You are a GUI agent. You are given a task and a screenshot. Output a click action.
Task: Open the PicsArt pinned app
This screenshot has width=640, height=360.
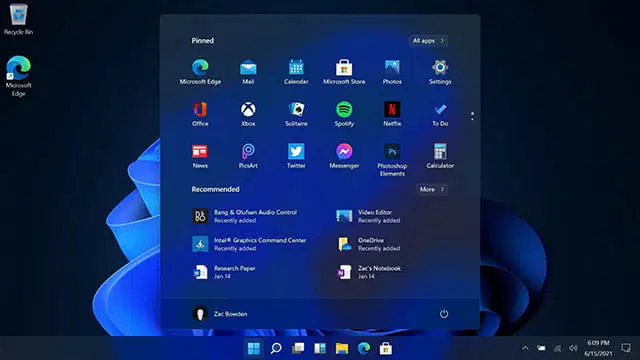point(248,156)
